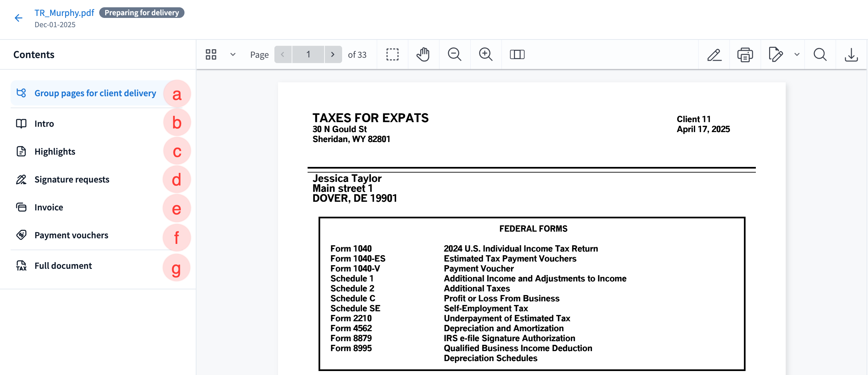Click the Highlights document icon
The height and width of the screenshot is (375, 868).
pos(21,152)
